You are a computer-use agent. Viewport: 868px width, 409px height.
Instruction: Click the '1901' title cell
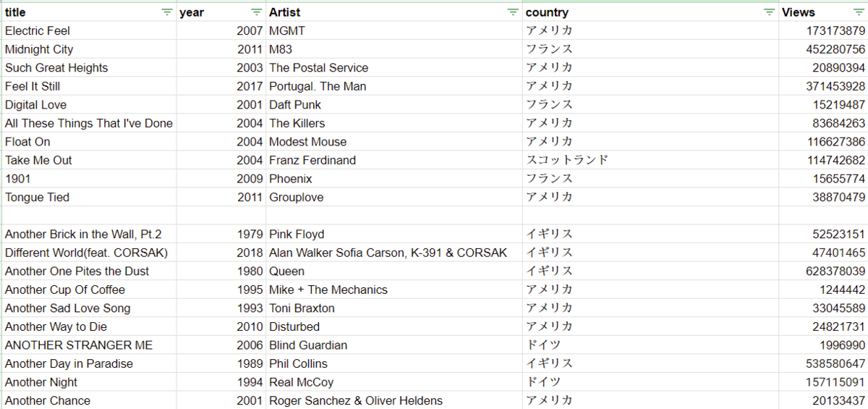pyautogui.click(x=89, y=179)
